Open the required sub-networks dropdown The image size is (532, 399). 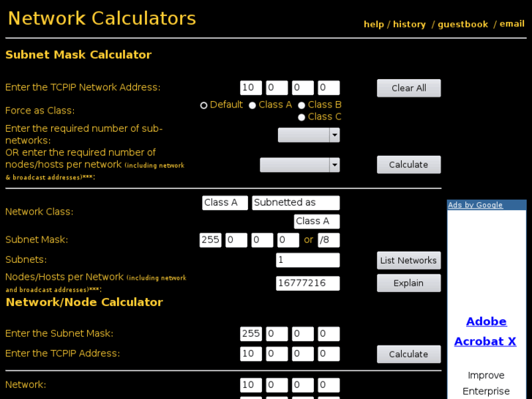(x=309, y=135)
